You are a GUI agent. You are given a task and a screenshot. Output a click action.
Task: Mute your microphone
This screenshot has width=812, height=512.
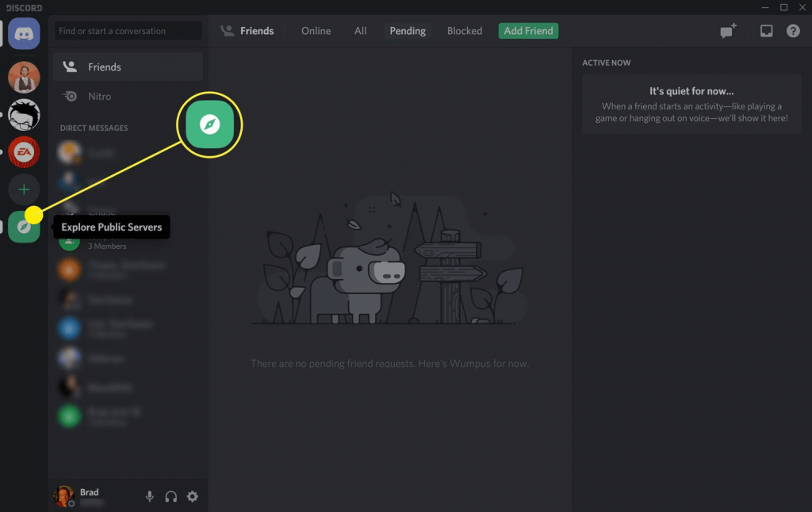click(149, 496)
